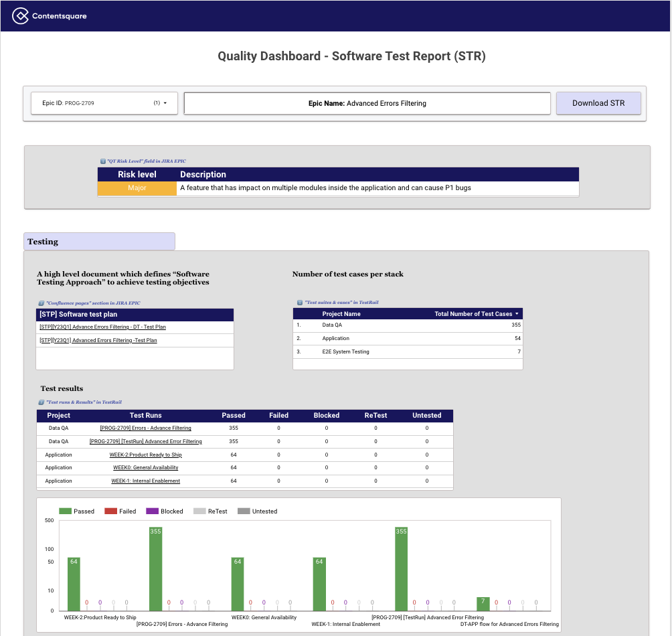Screen dimensions: 672x636
Task: Collapse the Testing section
Action: [x=99, y=241]
